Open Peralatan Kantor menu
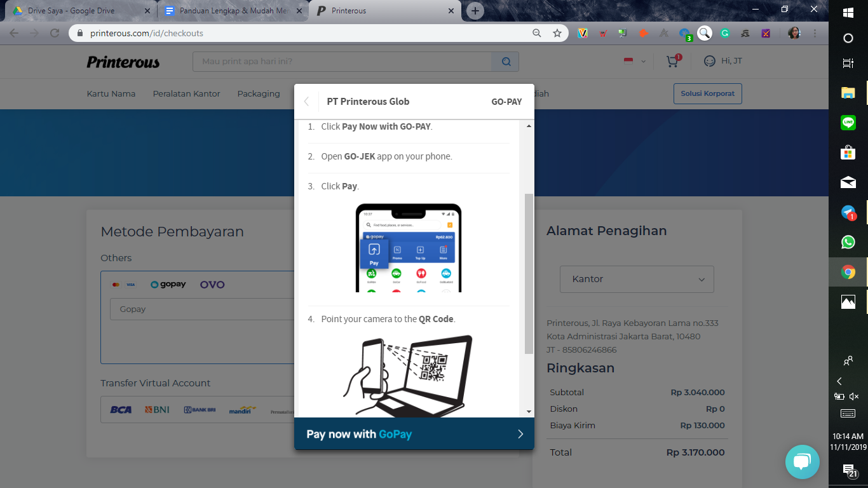The image size is (868, 488). [x=186, y=93]
